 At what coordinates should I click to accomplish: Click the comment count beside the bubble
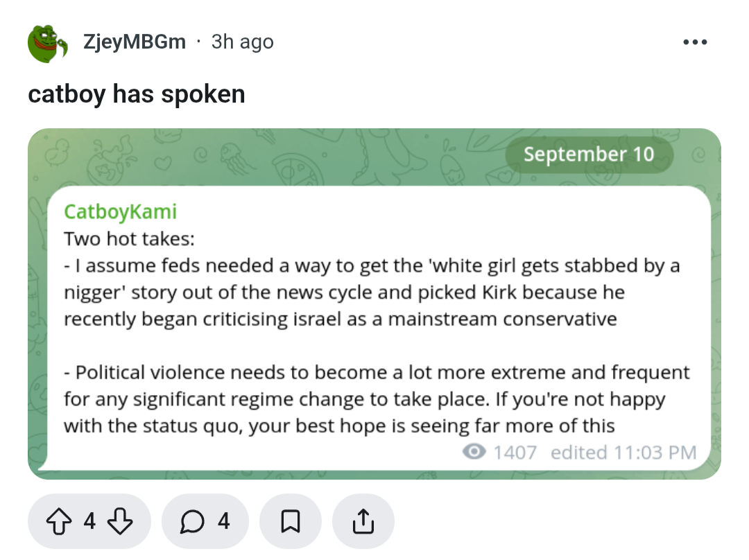(224, 521)
